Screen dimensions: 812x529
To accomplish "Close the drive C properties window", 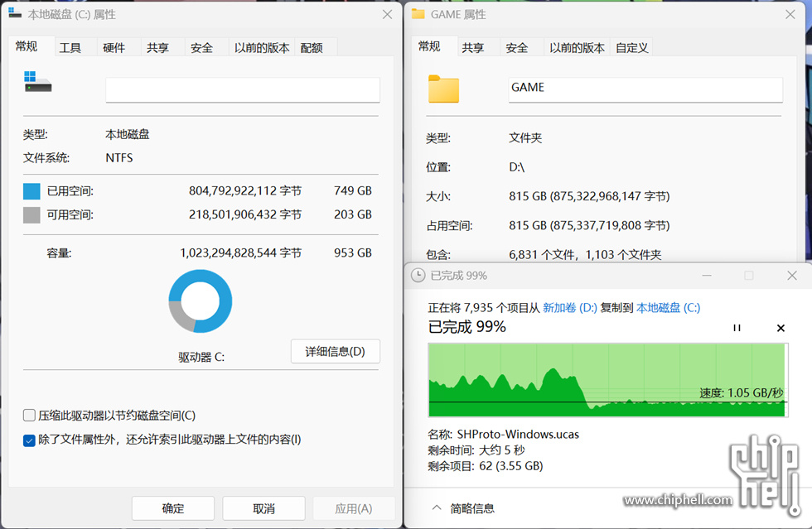I will pos(388,15).
